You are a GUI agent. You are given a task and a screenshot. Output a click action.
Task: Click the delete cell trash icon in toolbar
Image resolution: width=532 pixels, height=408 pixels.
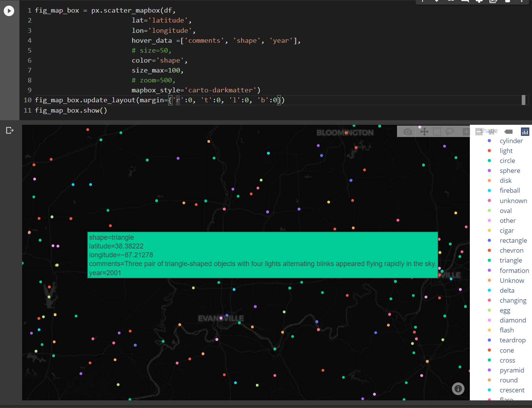507,2
